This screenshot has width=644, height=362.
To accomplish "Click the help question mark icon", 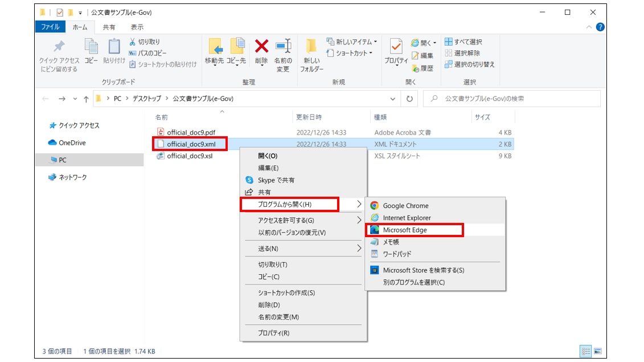I will click(x=600, y=27).
